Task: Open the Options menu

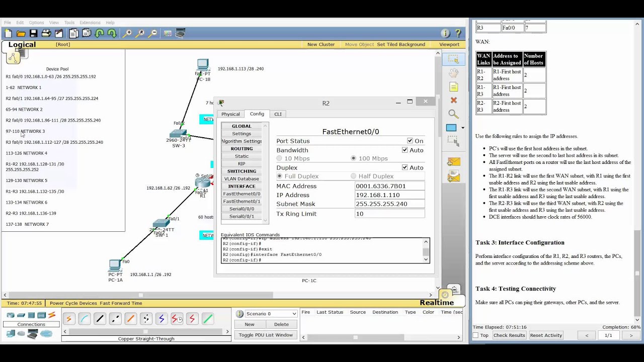Action: point(36,23)
